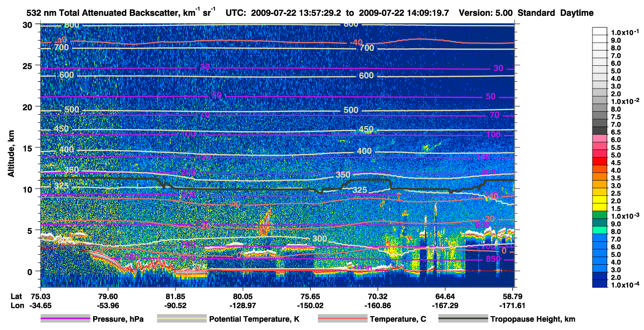Screen dimensions: 644x330
Task: Click the colorbar label 1.0x10^-1
Action: tap(626, 32)
